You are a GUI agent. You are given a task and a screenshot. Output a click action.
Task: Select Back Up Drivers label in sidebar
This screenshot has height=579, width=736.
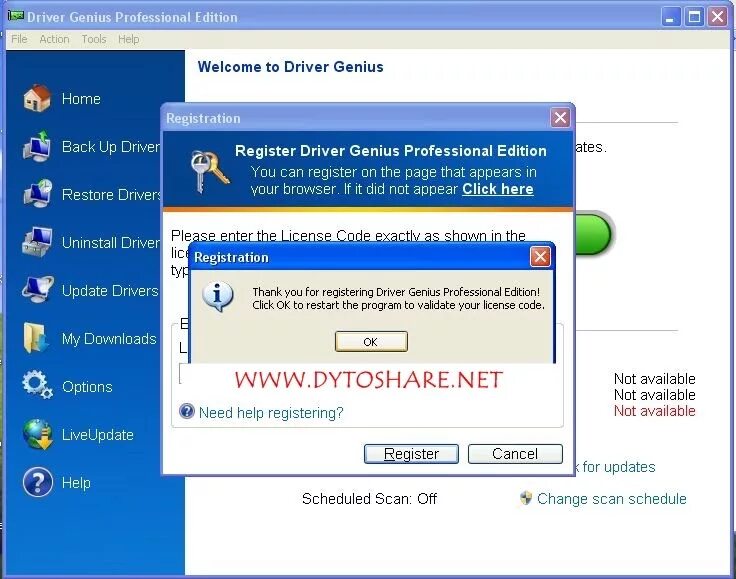pos(111,147)
